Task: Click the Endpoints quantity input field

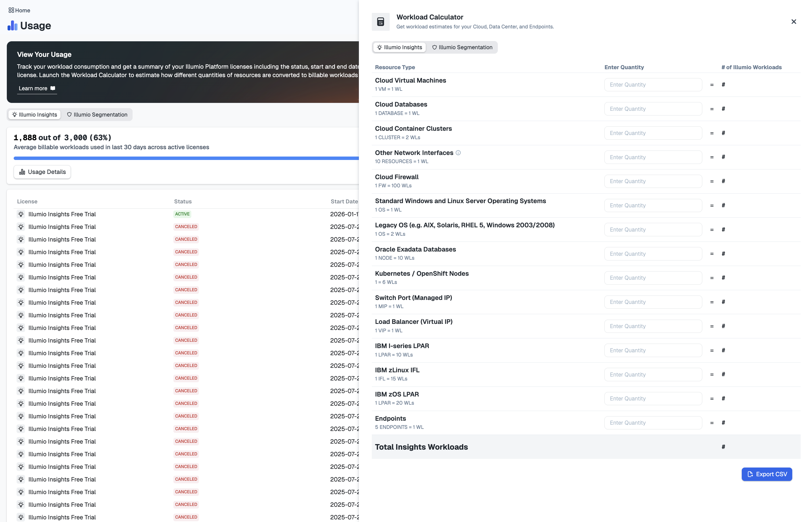Action: [653, 423]
